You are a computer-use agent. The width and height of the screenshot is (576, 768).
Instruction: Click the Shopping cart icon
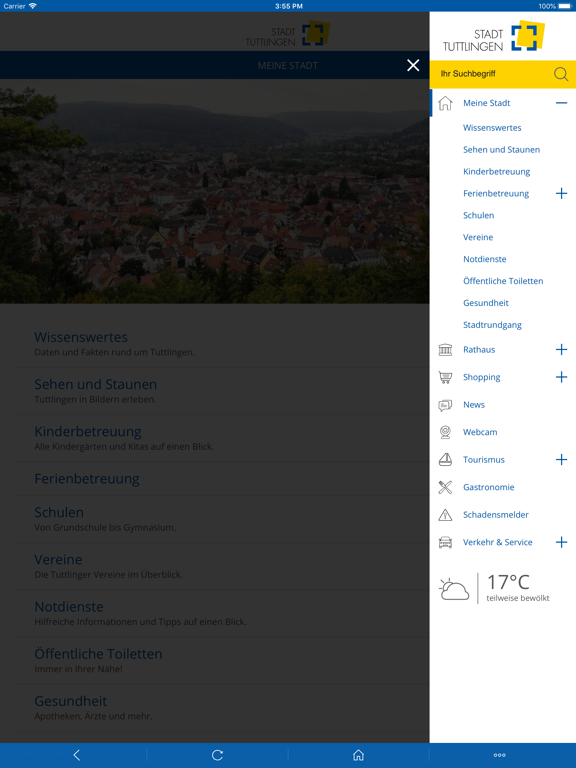[x=445, y=377]
